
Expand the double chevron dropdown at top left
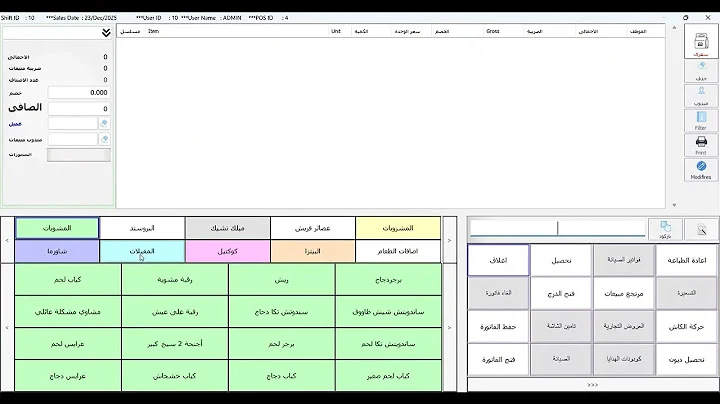click(x=106, y=33)
